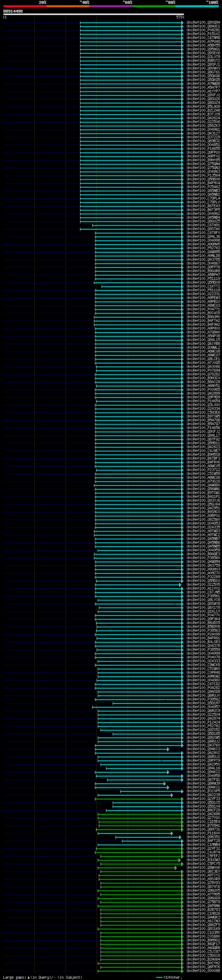Screen dimensions: 222x980
Task: Select hit label UniRef100_Q5MD09
Action: point(203,282)
